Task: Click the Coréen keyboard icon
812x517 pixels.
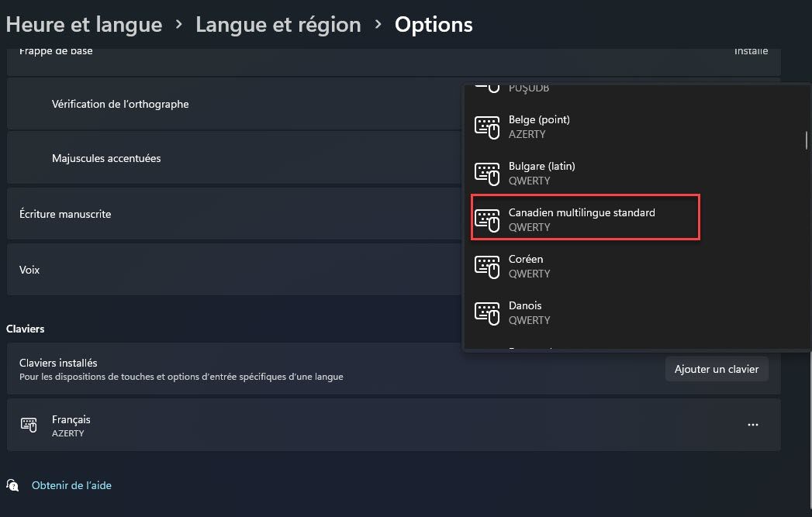Action: click(487, 267)
